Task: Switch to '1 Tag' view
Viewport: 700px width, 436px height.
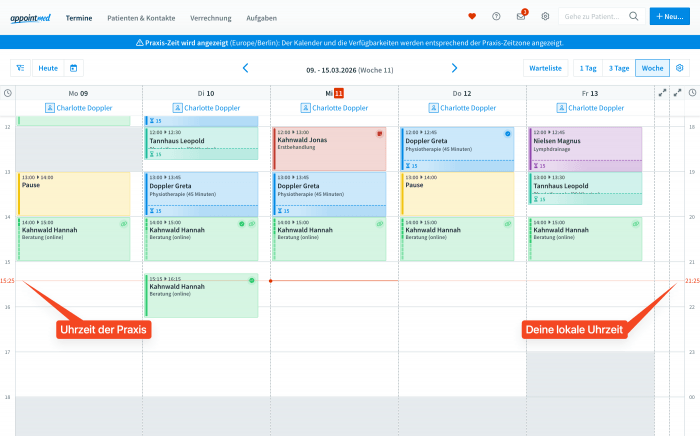Action: 588,68
